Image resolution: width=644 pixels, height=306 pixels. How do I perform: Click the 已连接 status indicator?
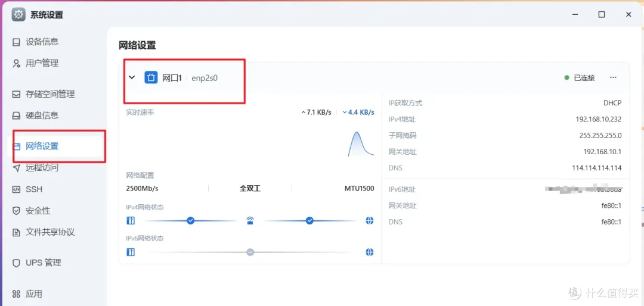point(580,77)
